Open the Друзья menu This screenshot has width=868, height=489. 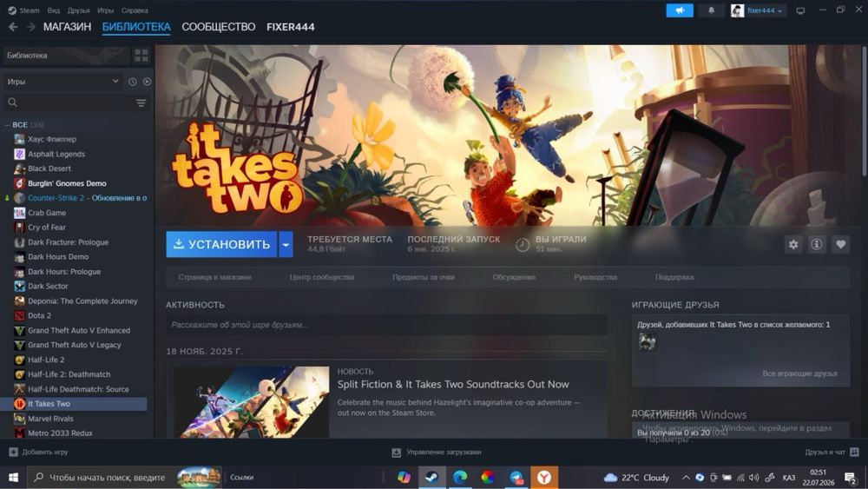pos(79,10)
